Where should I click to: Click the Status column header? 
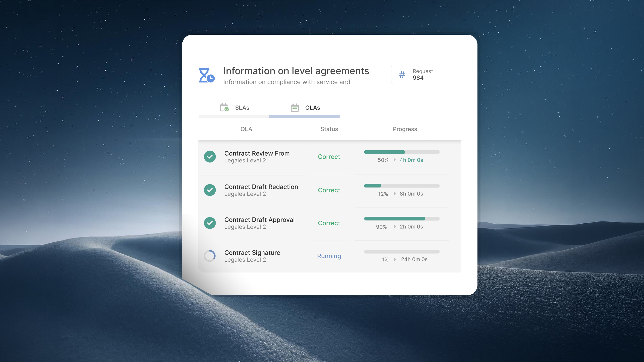click(x=329, y=129)
